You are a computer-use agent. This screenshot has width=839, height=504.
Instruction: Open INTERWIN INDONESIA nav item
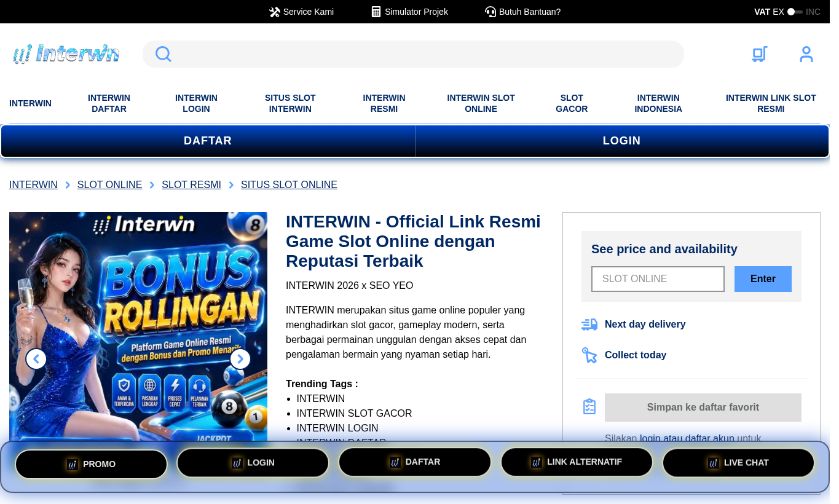click(x=658, y=103)
